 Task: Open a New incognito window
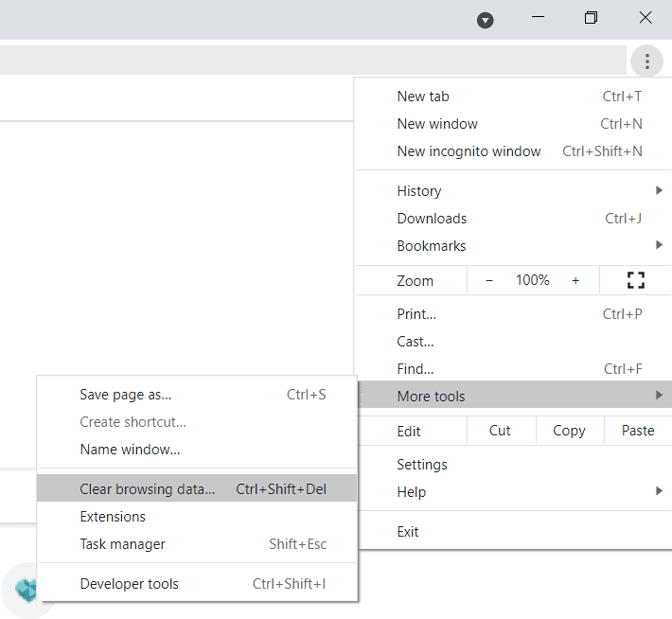[x=513, y=151]
